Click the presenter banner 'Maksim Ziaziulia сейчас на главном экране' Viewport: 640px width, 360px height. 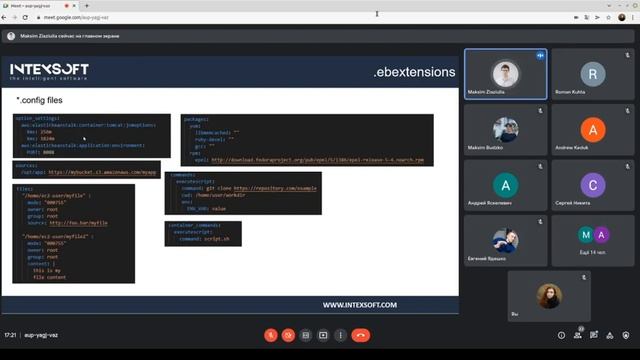tap(318, 36)
